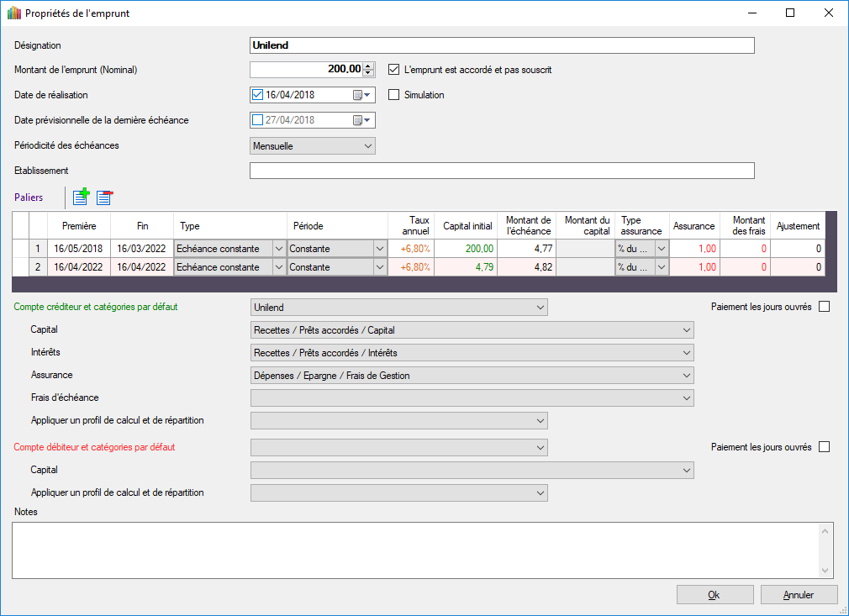Open calendar for Date prévisionnelle de dernière échéance
This screenshot has width=849, height=616.
[x=361, y=120]
